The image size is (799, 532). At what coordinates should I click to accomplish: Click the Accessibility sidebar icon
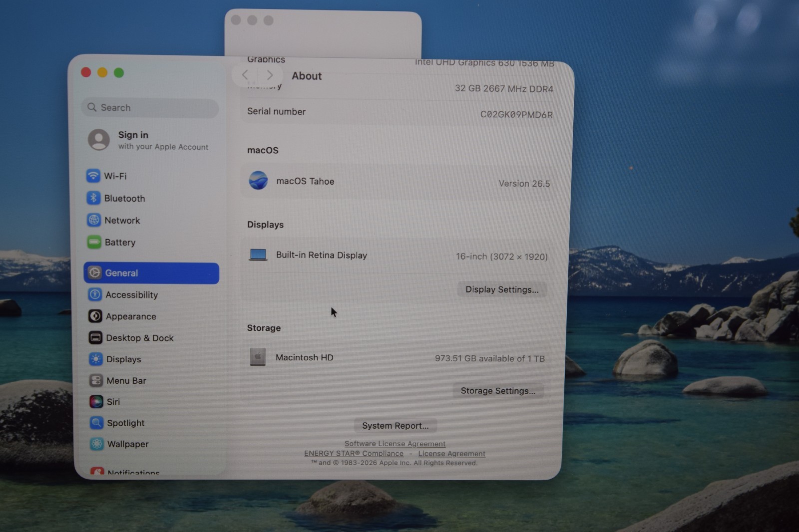click(x=95, y=294)
